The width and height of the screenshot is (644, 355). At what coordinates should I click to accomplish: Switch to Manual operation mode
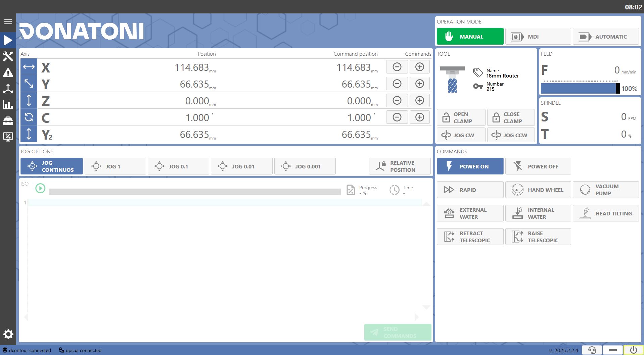470,36
